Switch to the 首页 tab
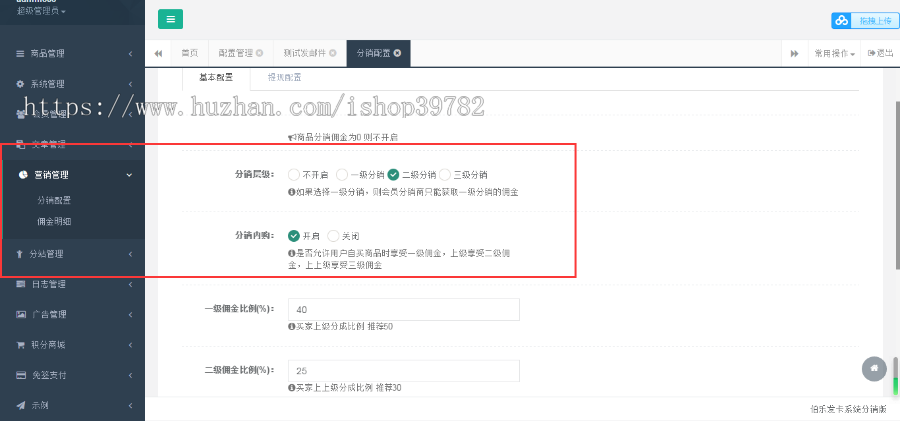This screenshot has width=900, height=421. click(x=190, y=53)
